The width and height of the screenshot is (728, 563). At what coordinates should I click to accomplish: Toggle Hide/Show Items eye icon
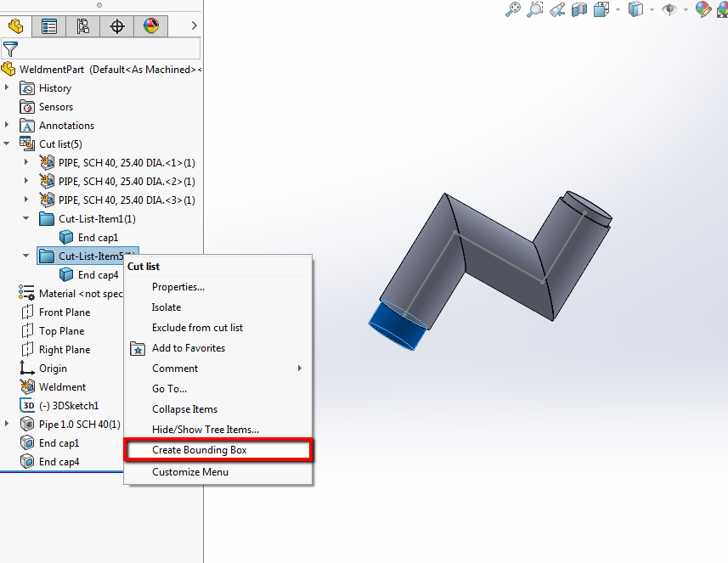coord(669,9)
